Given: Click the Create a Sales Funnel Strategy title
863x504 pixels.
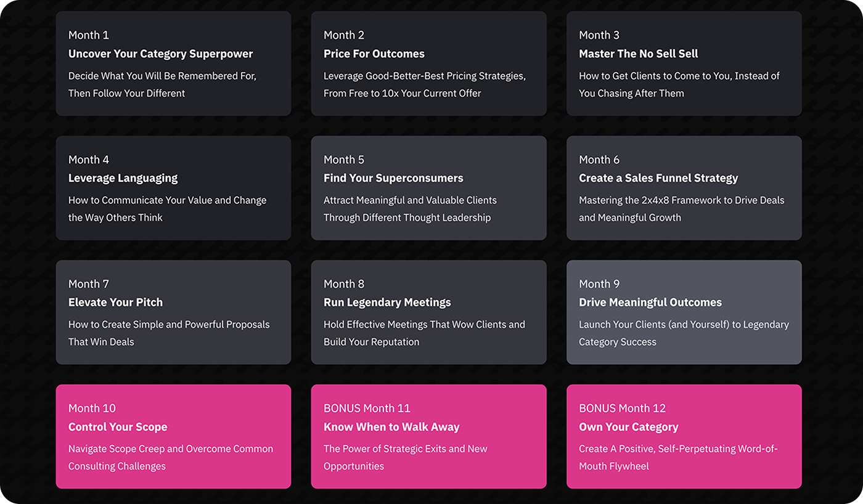Looking at the screenshot, I should 658,178.
